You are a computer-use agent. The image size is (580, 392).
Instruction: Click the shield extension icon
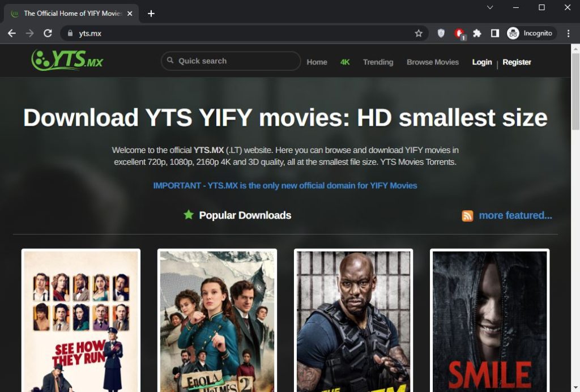tap(441, 33)
